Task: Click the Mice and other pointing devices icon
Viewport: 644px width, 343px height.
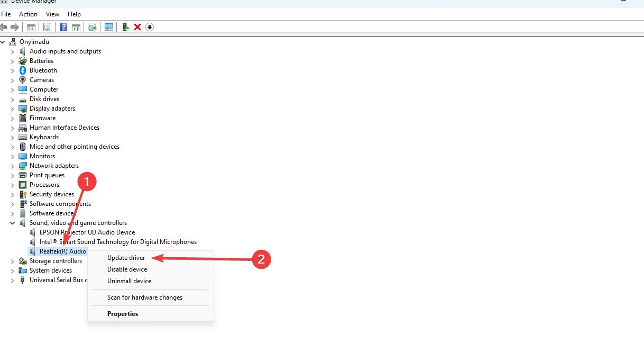Action: pos(23,147)
